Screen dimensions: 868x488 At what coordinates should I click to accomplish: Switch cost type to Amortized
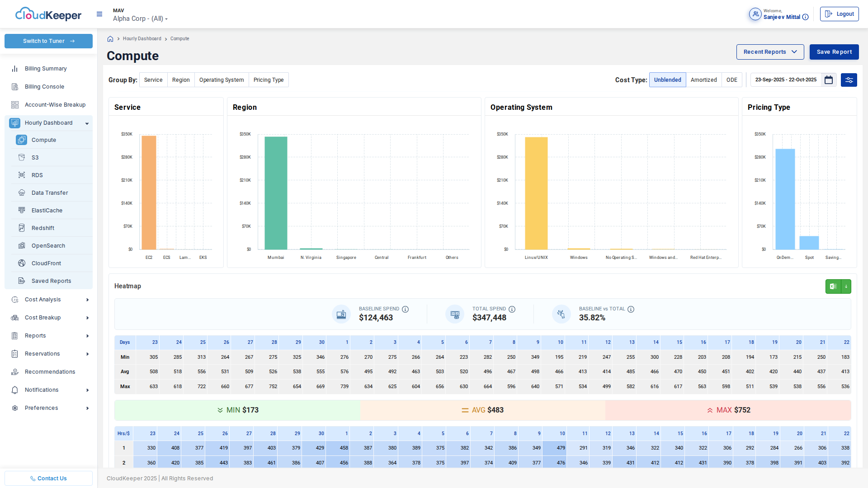703,80
